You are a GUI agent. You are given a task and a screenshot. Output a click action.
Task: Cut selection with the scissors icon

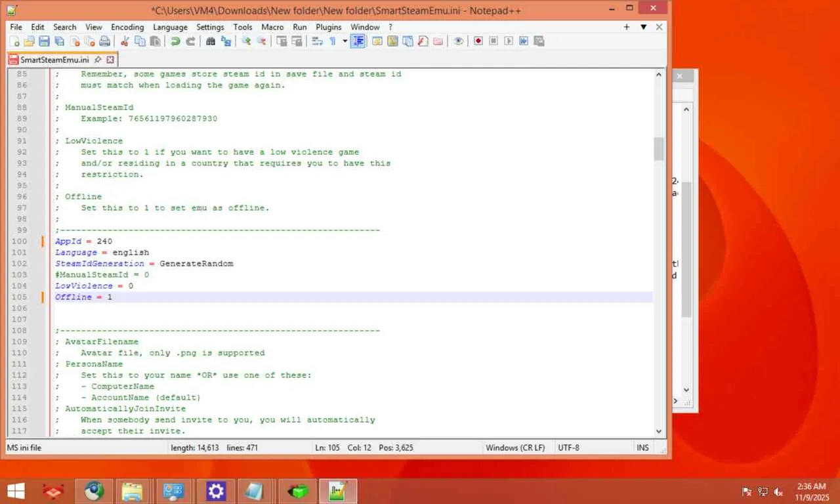[125, 41]
